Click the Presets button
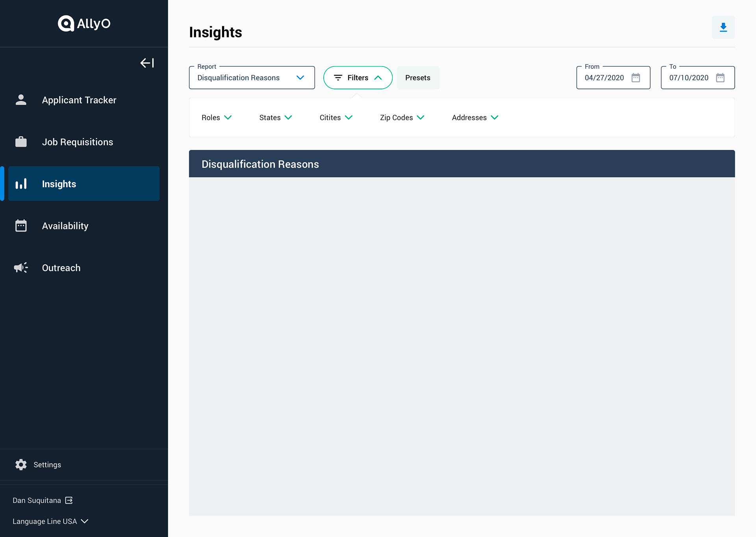 coord(418,78)
